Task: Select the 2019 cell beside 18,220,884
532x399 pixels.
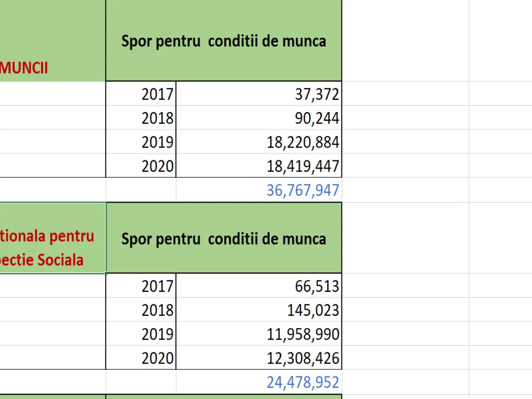Action: click(141, 142)
